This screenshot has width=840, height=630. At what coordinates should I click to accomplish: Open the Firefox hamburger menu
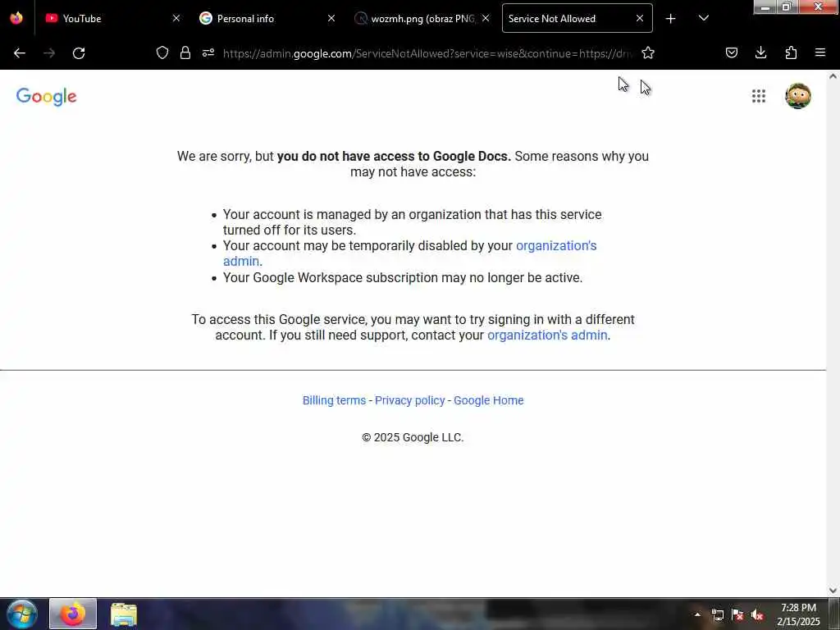[820, 52]
